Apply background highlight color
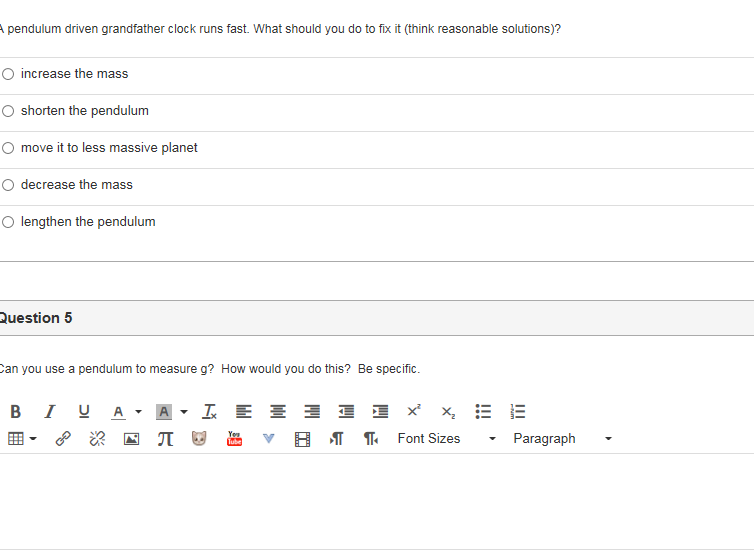This screenshot has height=555, width=754. tap(163, 412)
